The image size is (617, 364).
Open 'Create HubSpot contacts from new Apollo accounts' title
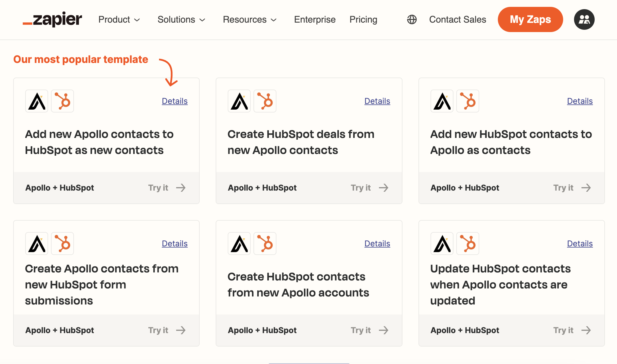coord(298,284)
